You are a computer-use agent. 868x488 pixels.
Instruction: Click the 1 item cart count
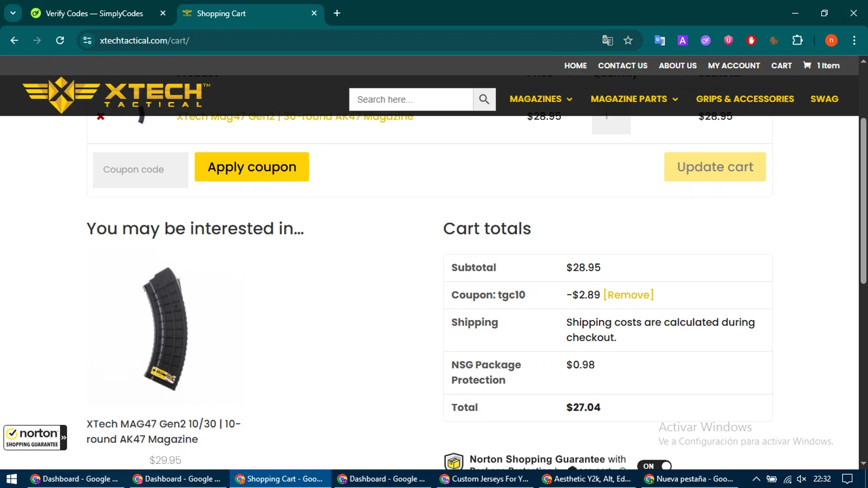[828, 65]
